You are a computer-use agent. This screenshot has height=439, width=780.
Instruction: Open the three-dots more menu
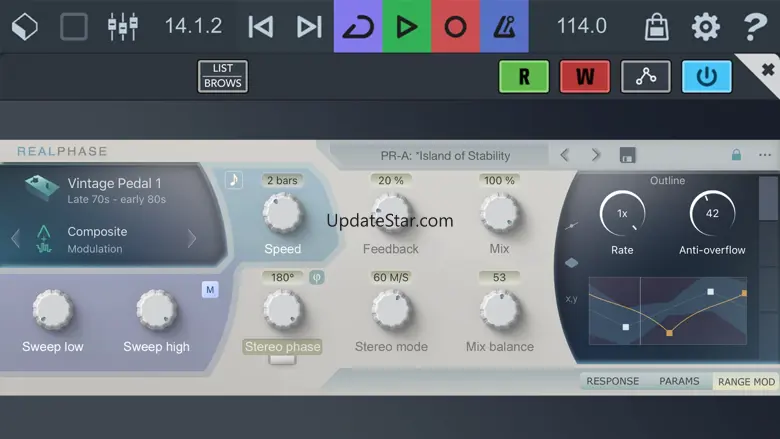pos(765,155)
